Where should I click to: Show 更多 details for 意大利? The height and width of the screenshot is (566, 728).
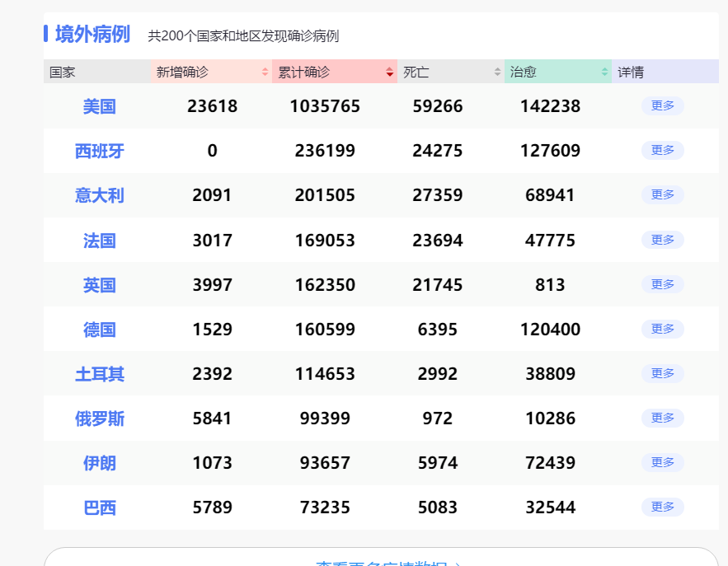coord(662,194)
